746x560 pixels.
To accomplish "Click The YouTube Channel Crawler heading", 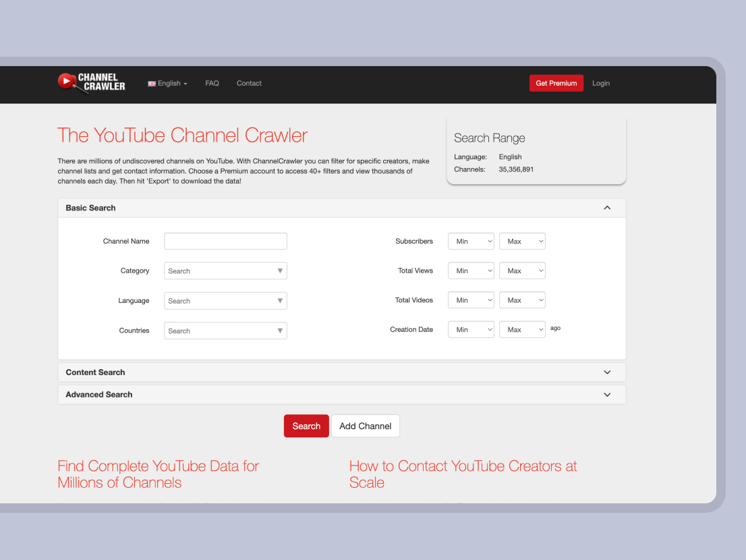I will 183,135.
